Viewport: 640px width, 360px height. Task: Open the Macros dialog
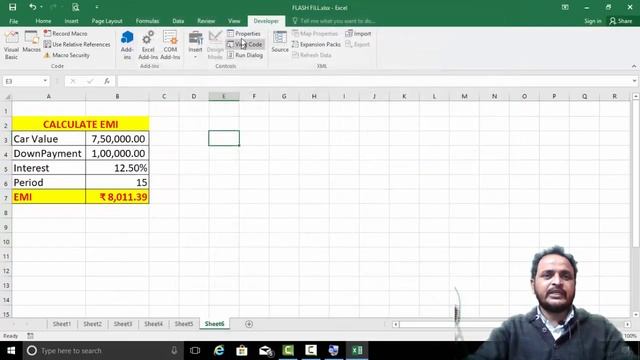[x=31, y=42]
